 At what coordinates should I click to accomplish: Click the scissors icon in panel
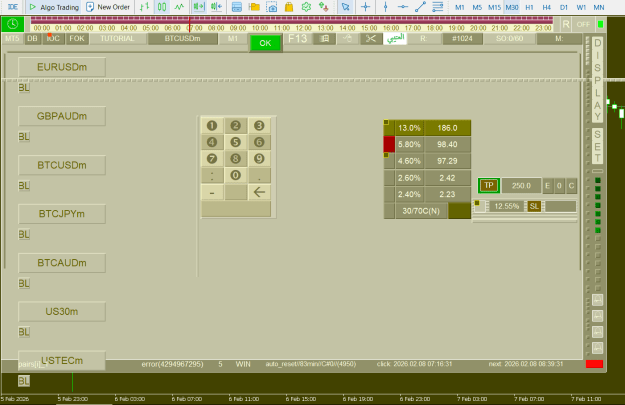click(371, 38)
